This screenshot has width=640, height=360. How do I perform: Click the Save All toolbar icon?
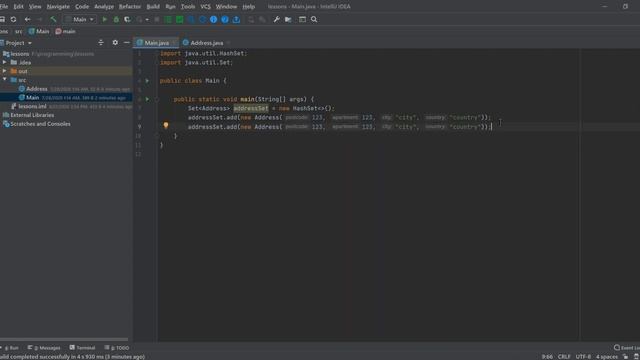(x=2, y=19)
